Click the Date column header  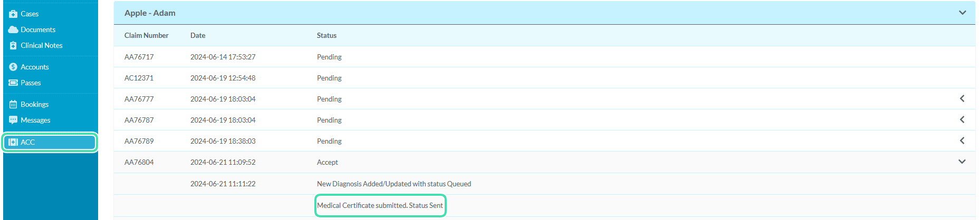198,35
